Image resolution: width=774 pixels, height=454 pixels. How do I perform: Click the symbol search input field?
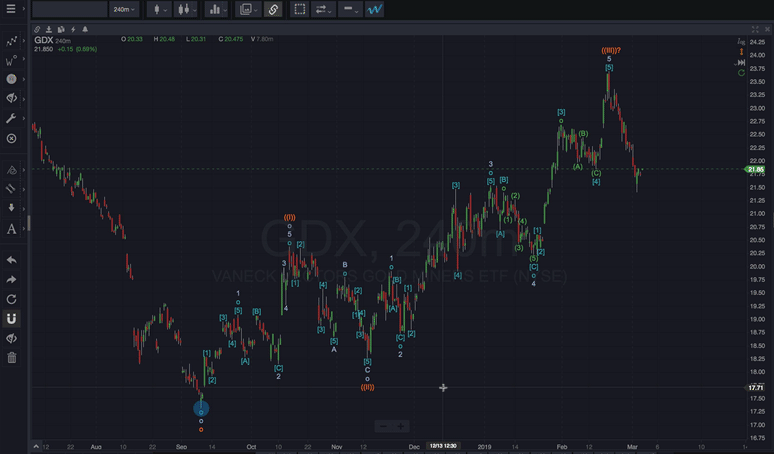(70, 9)
